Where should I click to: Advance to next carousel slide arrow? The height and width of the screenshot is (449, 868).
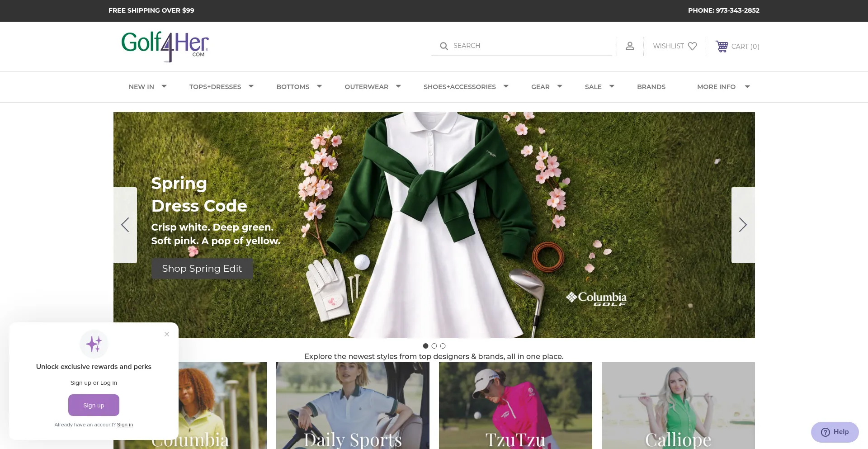(743, 225)
